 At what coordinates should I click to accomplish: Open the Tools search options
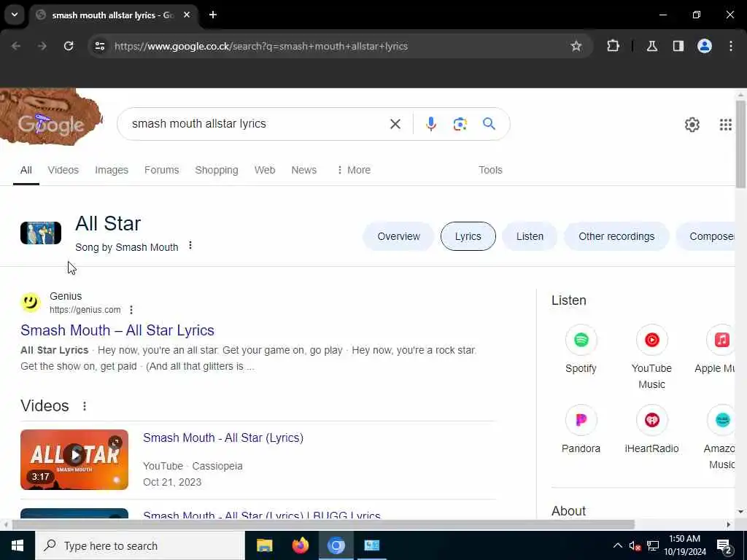click(490, 170)
